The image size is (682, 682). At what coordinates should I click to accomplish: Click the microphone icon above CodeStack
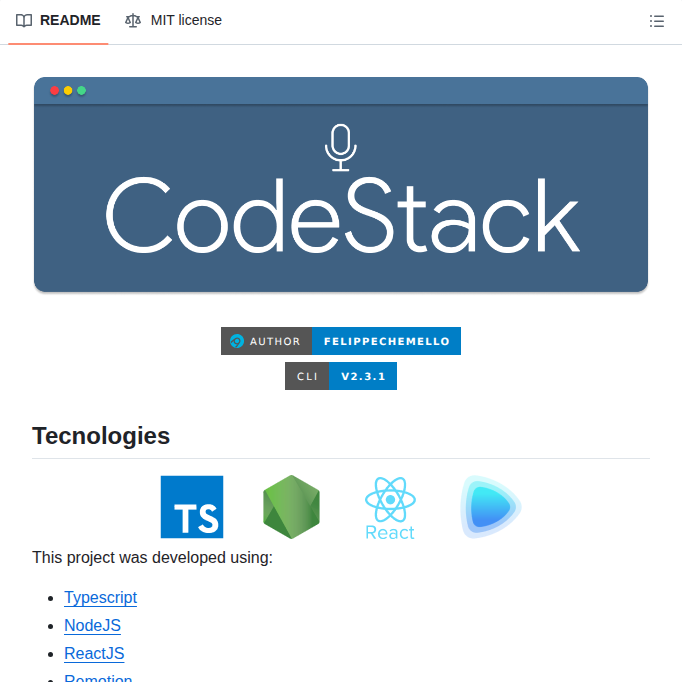click(x=340, y=146)
